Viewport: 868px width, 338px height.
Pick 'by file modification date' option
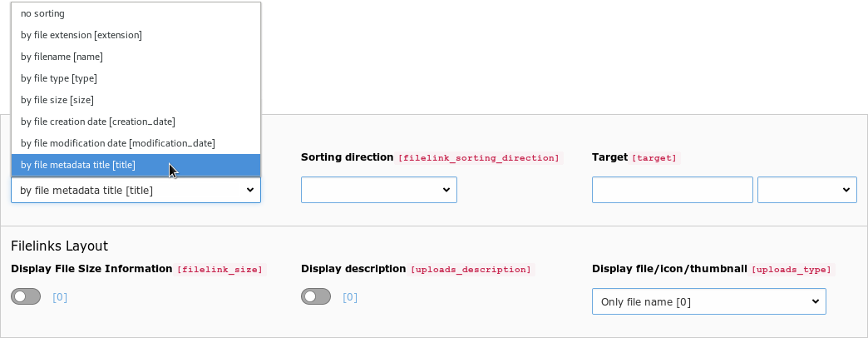tap(117, 143)
